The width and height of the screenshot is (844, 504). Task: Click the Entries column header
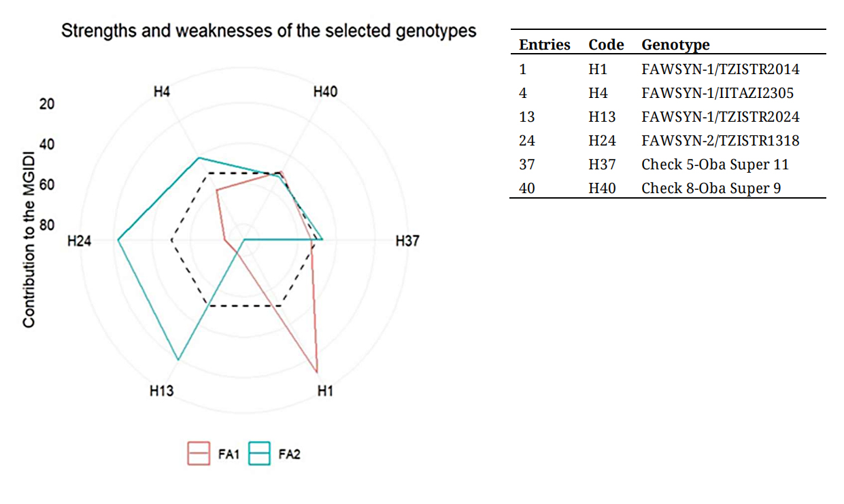click(x=544, y=45)
